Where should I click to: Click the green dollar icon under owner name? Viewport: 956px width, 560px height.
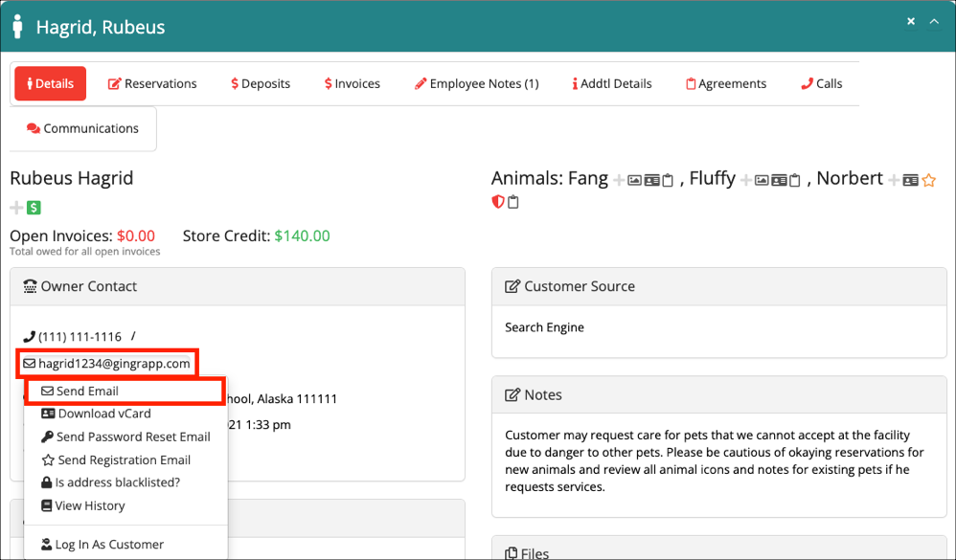coord(34,208)
